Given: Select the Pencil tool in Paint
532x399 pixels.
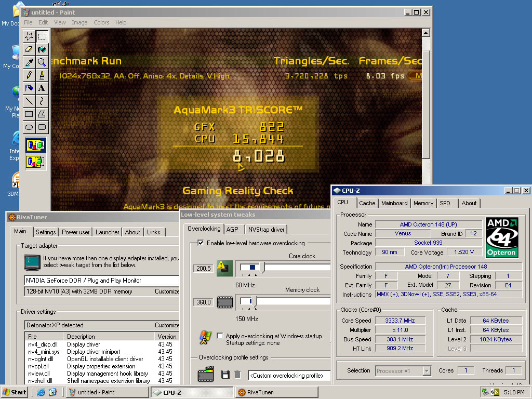Looking at the screenshot, I should pyautogui.click(x=29, y=75).
